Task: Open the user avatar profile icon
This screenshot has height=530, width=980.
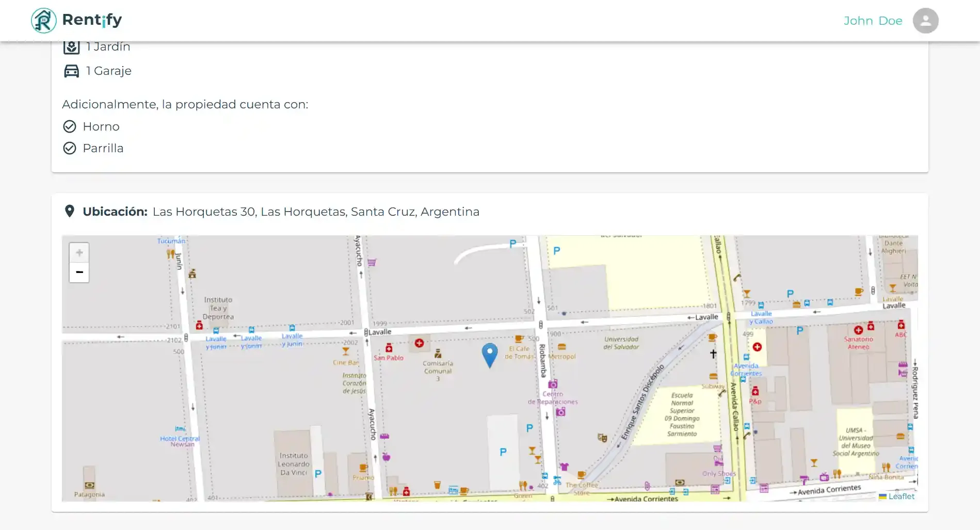Action: (x=925, y=21)
